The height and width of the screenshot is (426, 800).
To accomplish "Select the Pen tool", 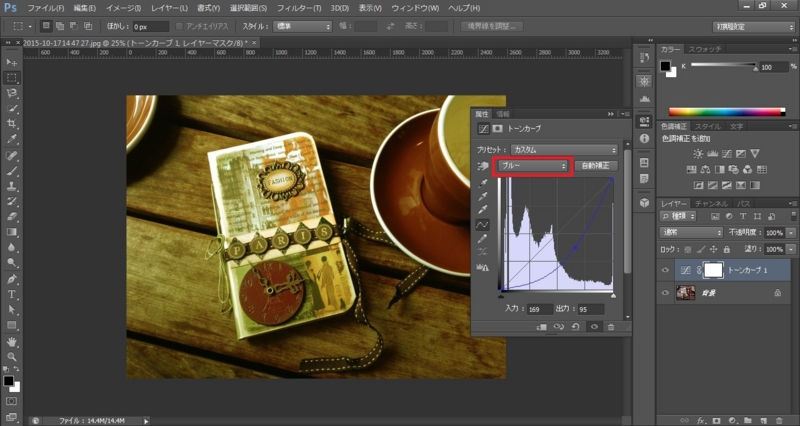I will click(x=12, y=279).
